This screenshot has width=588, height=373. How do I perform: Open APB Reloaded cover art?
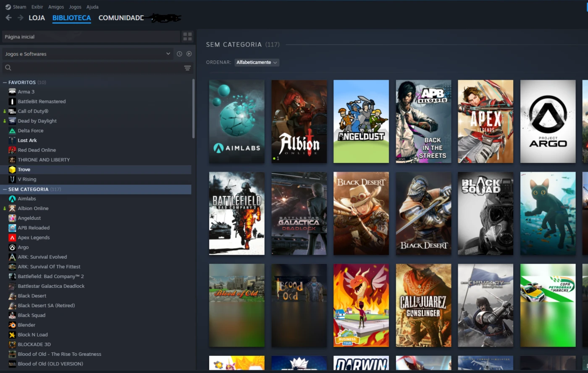click(423, 121)
